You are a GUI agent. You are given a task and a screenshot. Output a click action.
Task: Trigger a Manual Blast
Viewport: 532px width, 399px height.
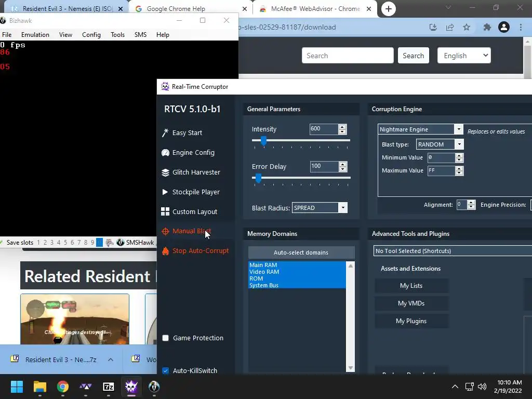point(187,231)
